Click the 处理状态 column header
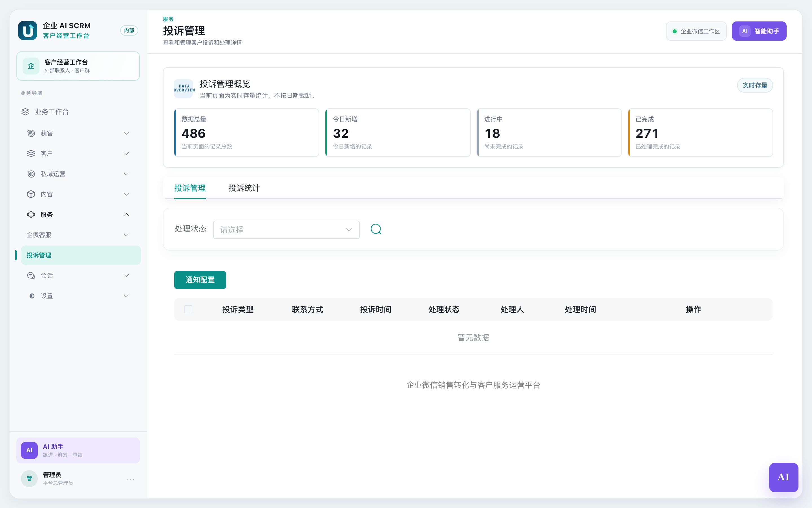The height and width of the screenshot is (508, 812). pos(444,309)
